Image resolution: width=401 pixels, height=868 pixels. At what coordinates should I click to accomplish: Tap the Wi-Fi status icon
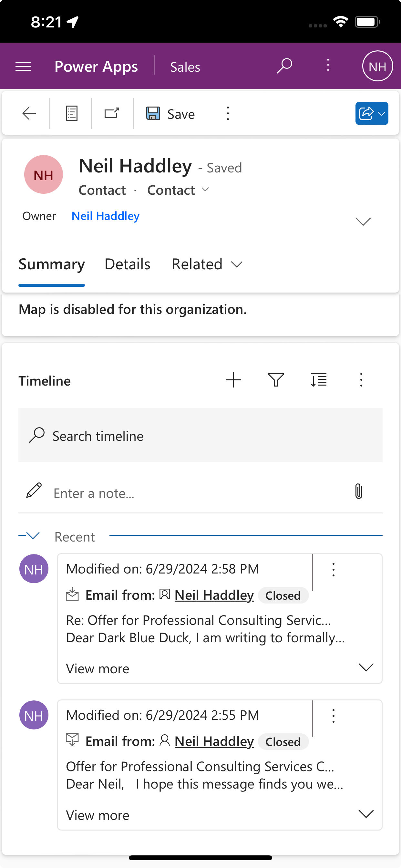pyautogui.click(x=341, y=22)
